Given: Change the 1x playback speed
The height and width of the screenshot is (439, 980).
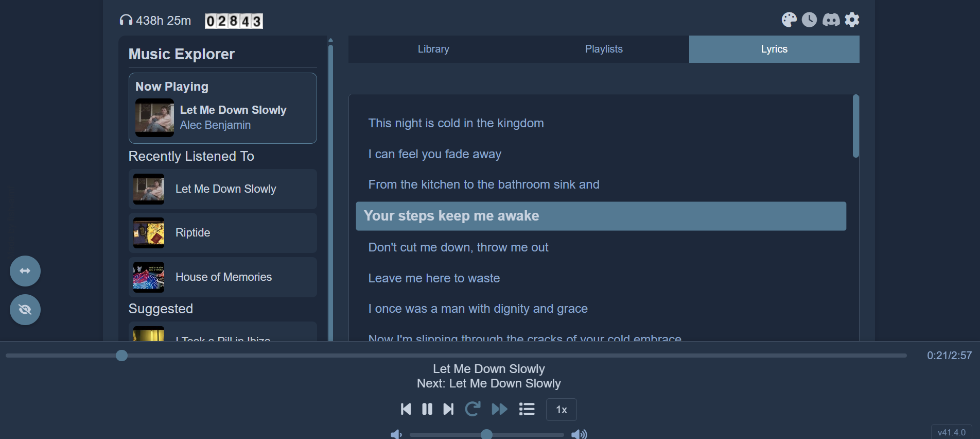Looking at the screenshot, I should pyautogui.click(x=562, y=410).
